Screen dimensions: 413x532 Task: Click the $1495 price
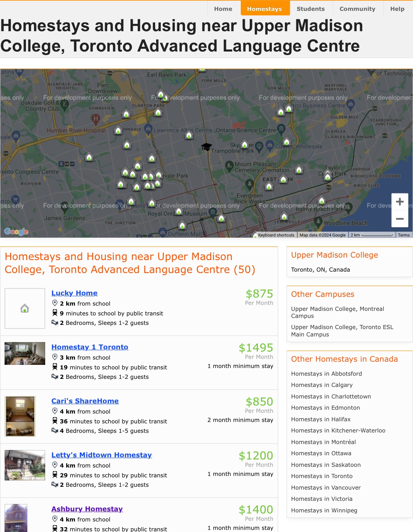tap(256, 348)
